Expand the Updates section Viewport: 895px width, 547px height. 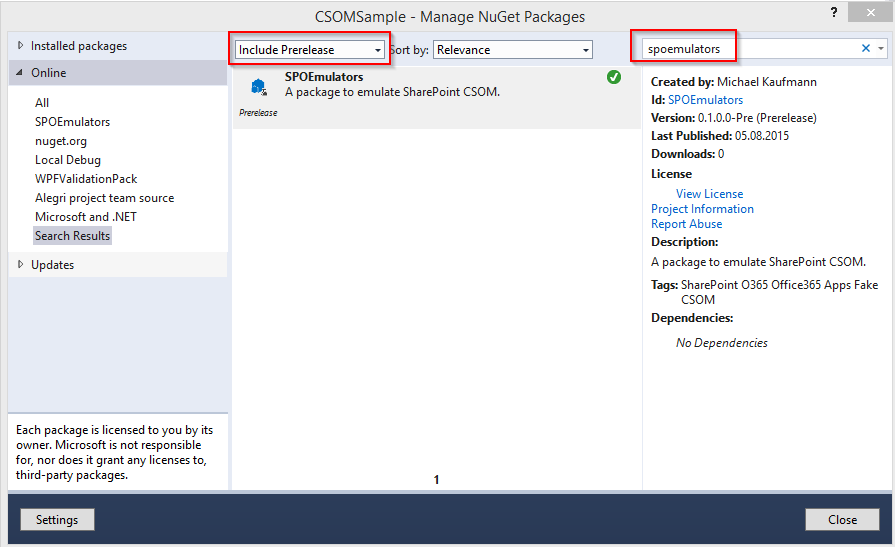point(20,265)
